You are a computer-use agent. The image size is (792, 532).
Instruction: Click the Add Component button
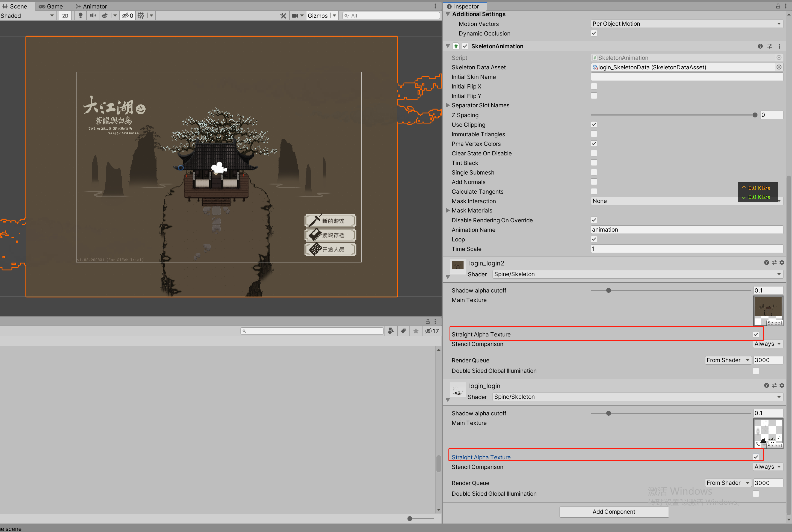tap(614, 512)
